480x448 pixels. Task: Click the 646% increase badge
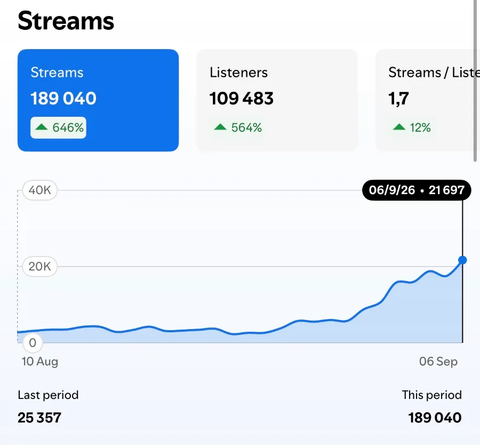click(x=58, y=127)
